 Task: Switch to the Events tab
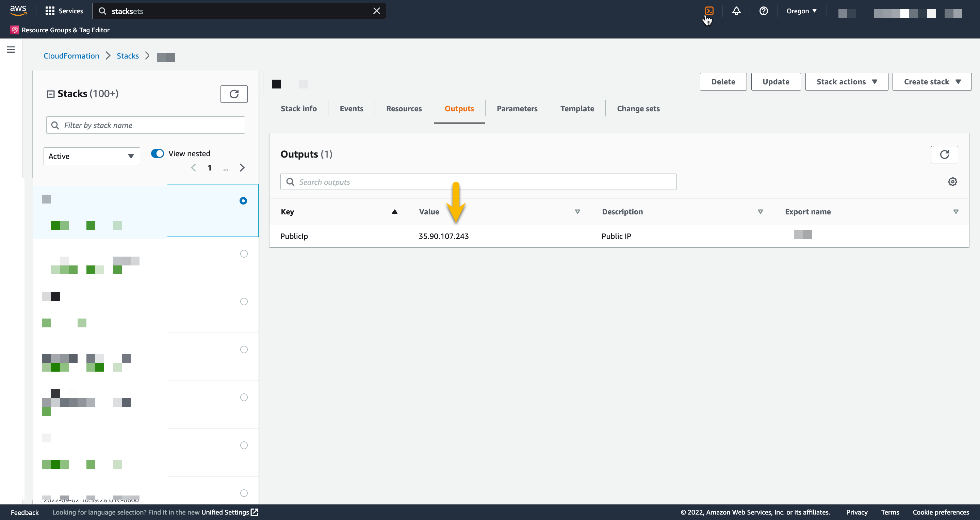click(x=351, y=109)
